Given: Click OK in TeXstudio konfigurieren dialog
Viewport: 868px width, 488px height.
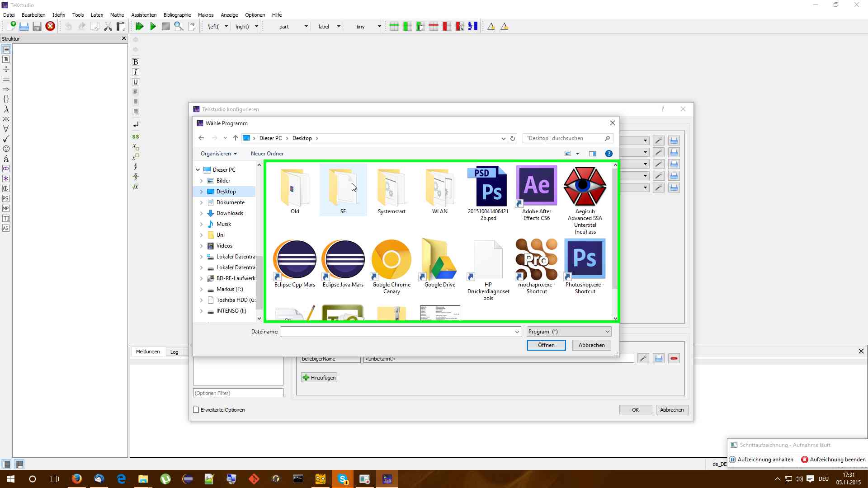Looking at the screenshot, I should (x=635, y=410).
